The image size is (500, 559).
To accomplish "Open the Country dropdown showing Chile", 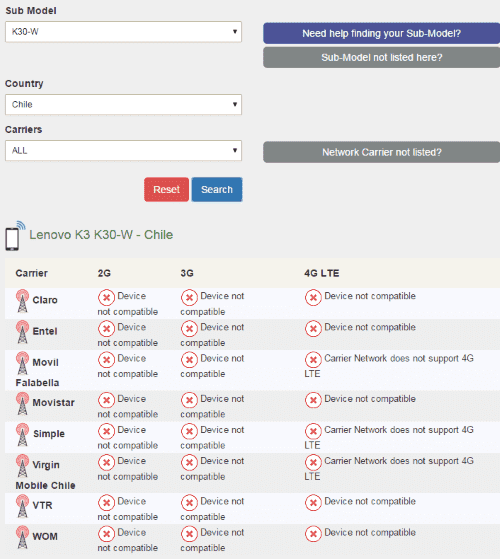I will pos(123,104).
